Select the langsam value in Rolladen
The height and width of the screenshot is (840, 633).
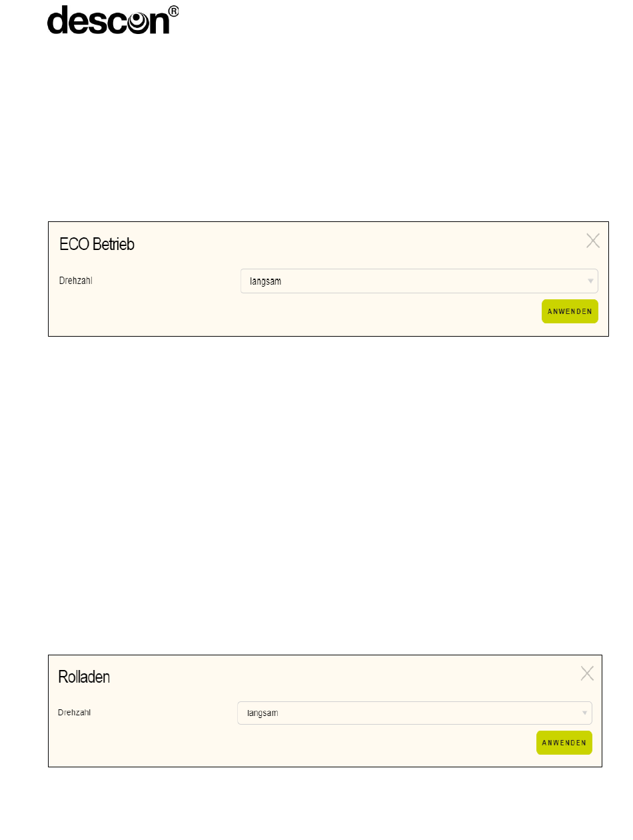pyautogui.click(x=263, y=713)
